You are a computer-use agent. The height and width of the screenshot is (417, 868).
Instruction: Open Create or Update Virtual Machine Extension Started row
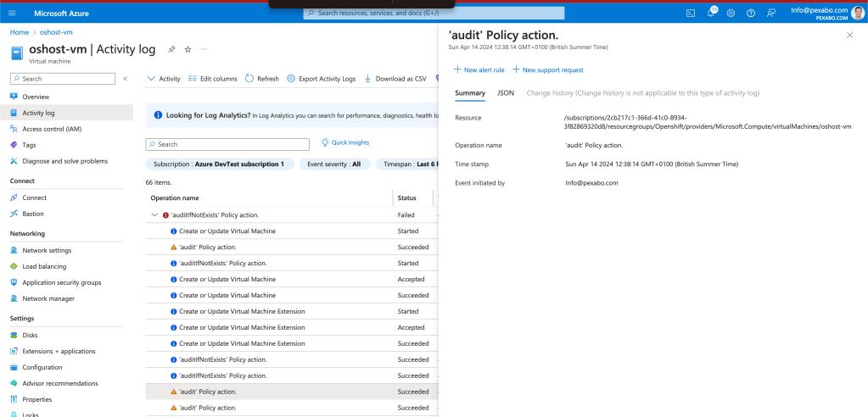coord(292,311)
